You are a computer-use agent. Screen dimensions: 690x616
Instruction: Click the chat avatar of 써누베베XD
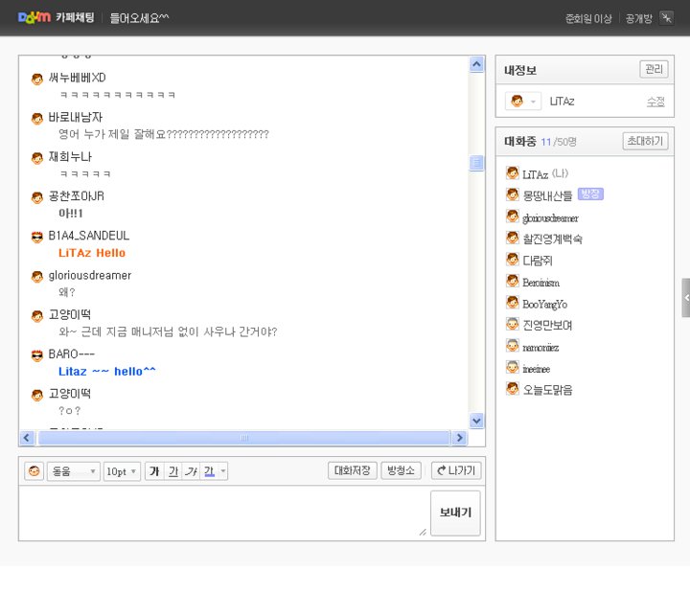point(37,80)
